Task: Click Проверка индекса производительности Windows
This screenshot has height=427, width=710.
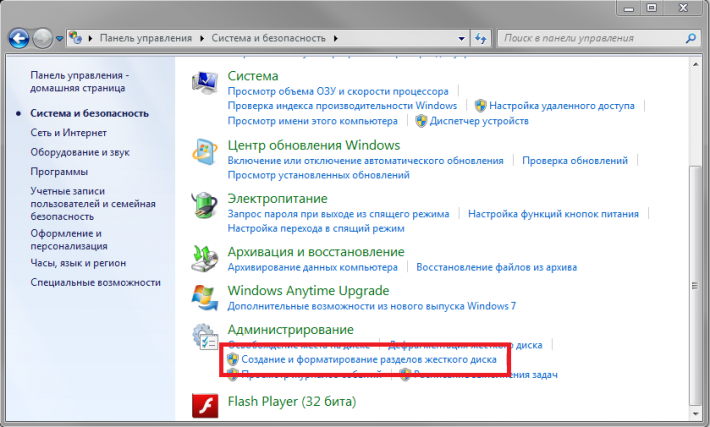Action: pos(342,106)
